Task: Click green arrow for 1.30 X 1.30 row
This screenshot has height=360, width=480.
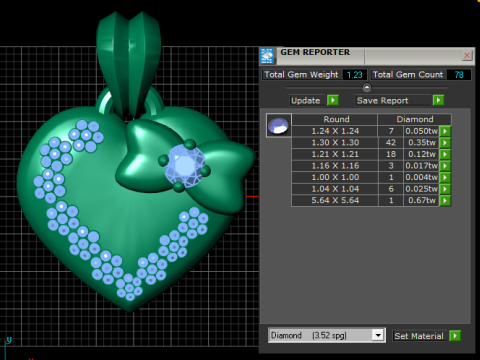Action: [445, 143]
